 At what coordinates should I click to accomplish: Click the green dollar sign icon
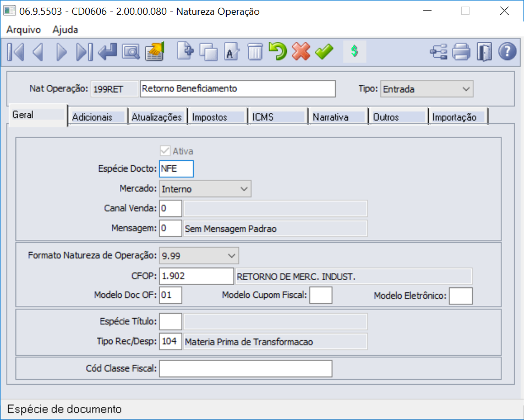[354, 51]
